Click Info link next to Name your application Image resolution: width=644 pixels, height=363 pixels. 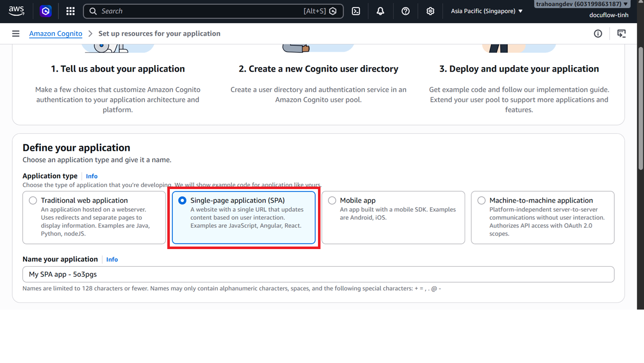tap(112, 259)
